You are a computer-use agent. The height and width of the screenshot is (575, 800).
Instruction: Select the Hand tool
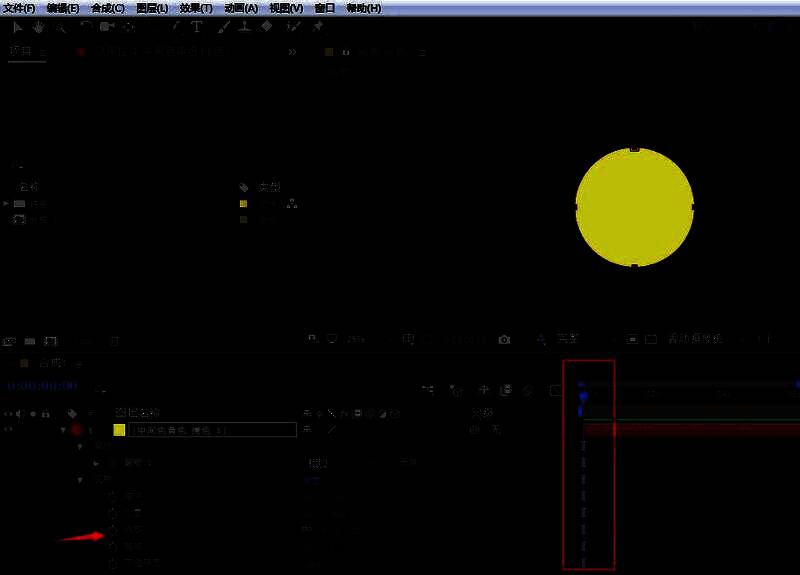pos(38,27)
